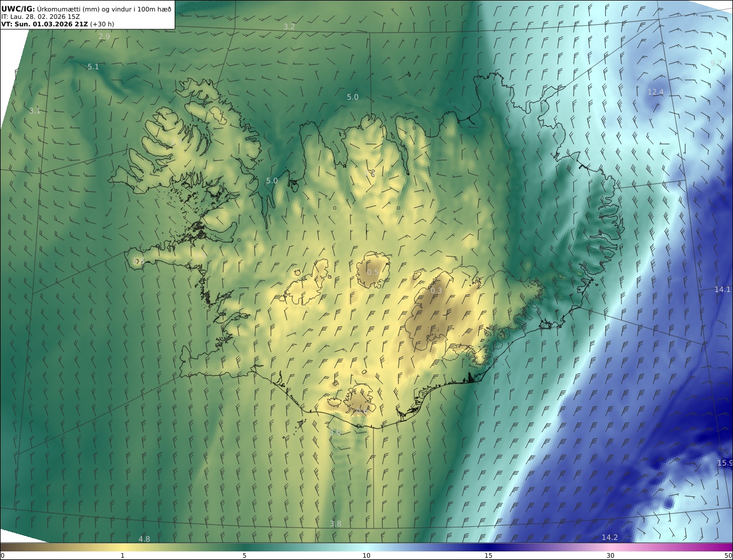Click the 4.8 value label

pyautogui.click(x=144, y=539)
